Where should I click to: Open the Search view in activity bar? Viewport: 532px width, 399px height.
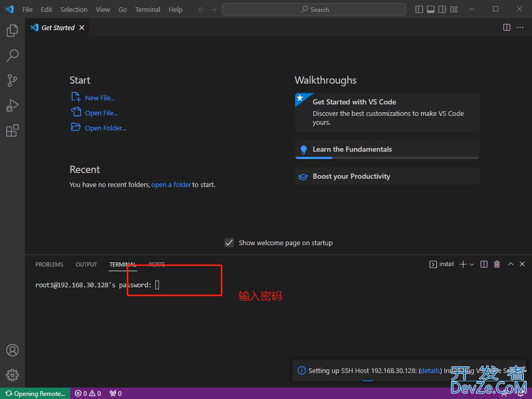coord(12,55)
